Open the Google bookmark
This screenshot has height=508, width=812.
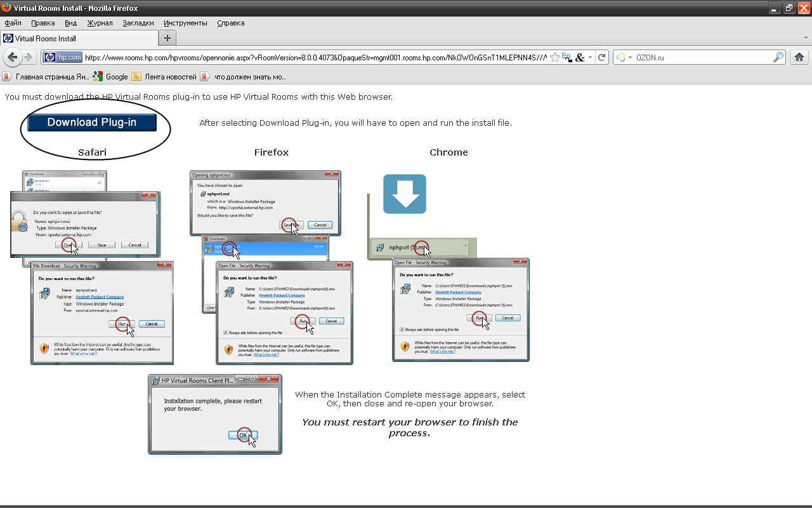click(110, 77)
